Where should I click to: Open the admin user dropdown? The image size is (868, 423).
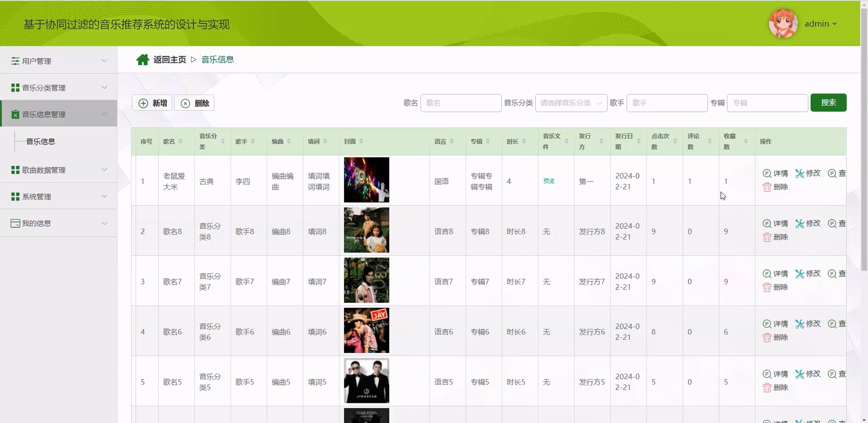(x=820, y=24)
